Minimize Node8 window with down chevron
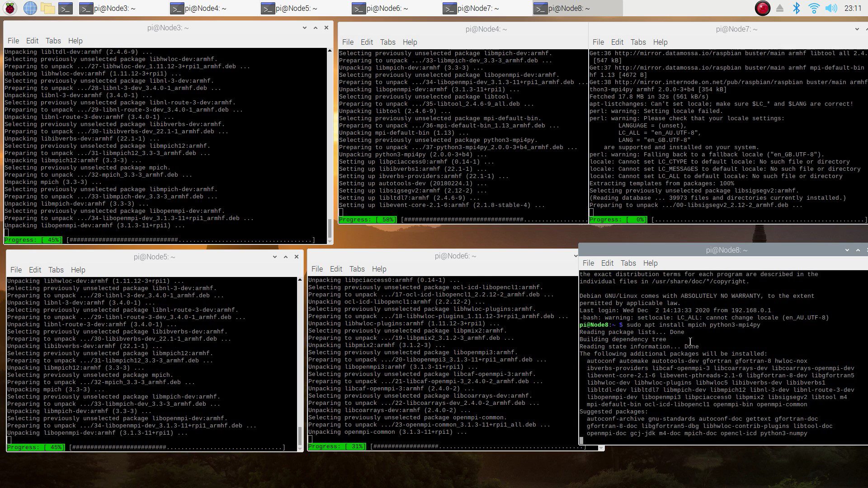 847,250
